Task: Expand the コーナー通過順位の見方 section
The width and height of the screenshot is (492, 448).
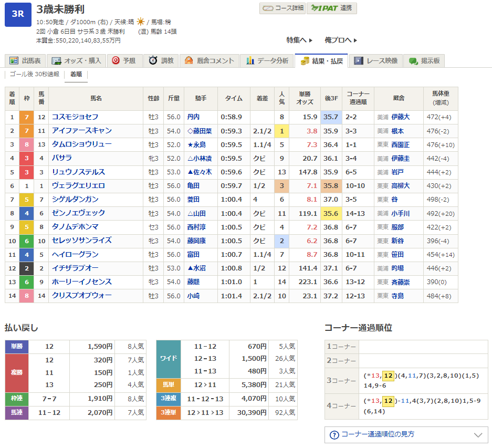Action: 406,434
